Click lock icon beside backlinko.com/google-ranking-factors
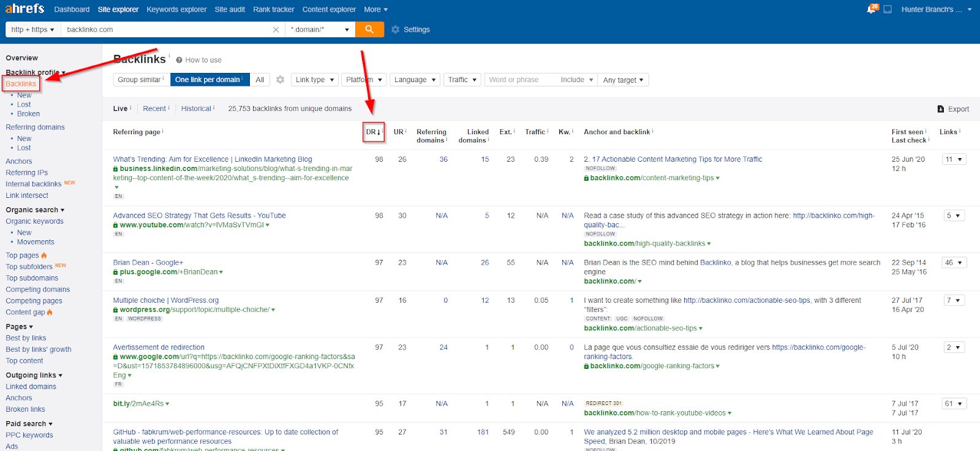The width and height of the screenshot is (980, 451). 586,366
